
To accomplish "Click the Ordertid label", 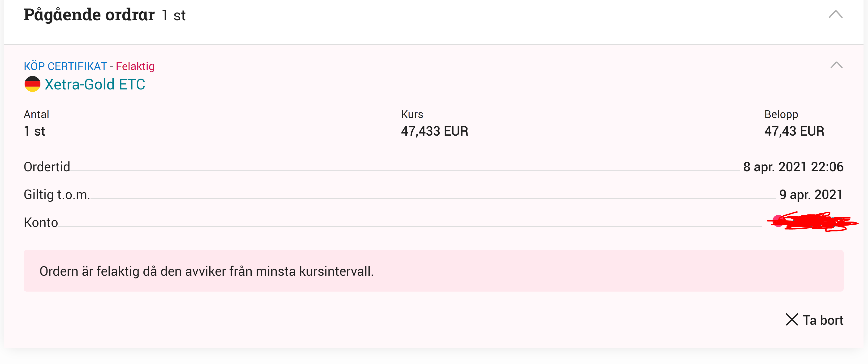I will click(47, 167).
